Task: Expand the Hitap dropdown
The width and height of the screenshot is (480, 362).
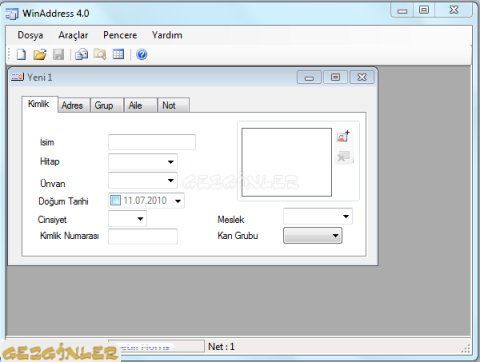Action: [171, 162]
